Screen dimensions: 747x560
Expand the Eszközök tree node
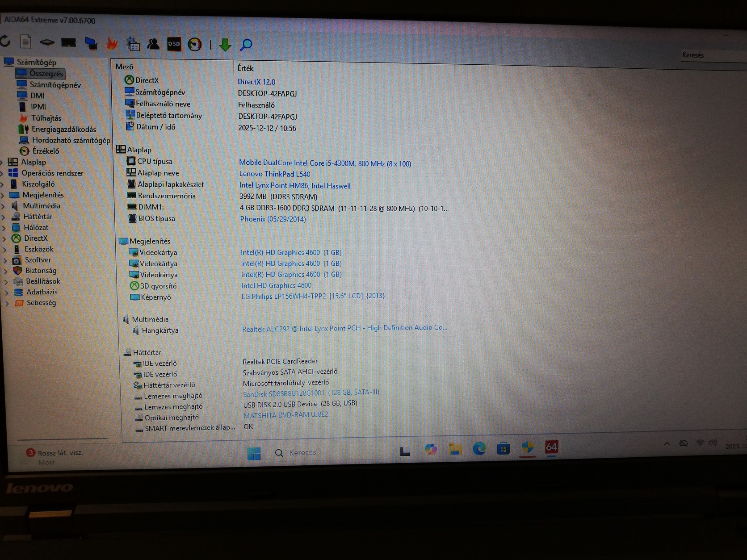(x=5, y=250)
